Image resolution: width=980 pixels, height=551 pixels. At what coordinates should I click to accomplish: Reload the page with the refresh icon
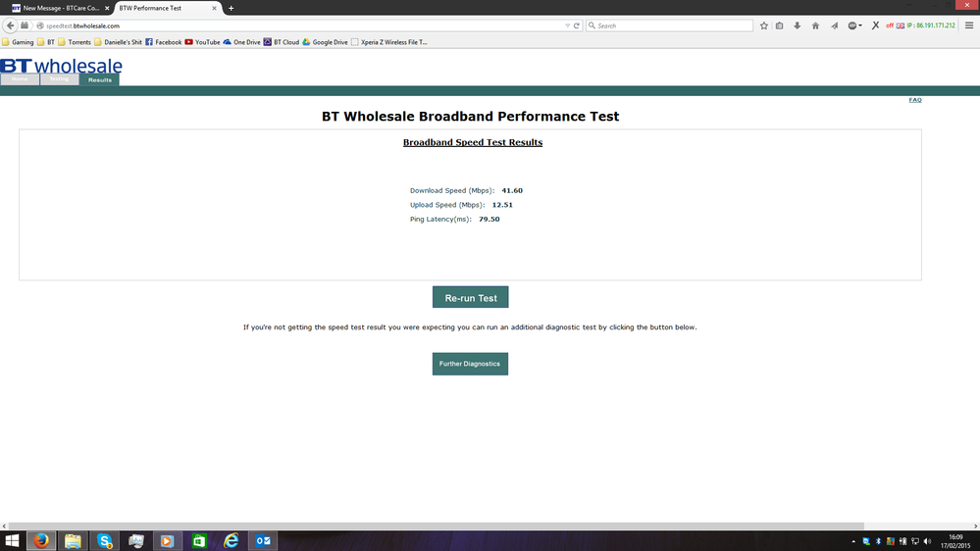pos(576,25)
